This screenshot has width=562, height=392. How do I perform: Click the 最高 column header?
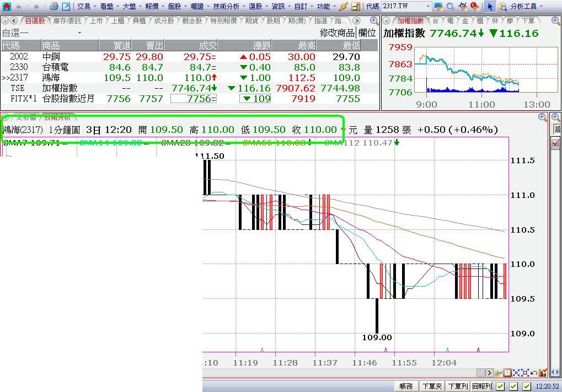tap(294, 46)
